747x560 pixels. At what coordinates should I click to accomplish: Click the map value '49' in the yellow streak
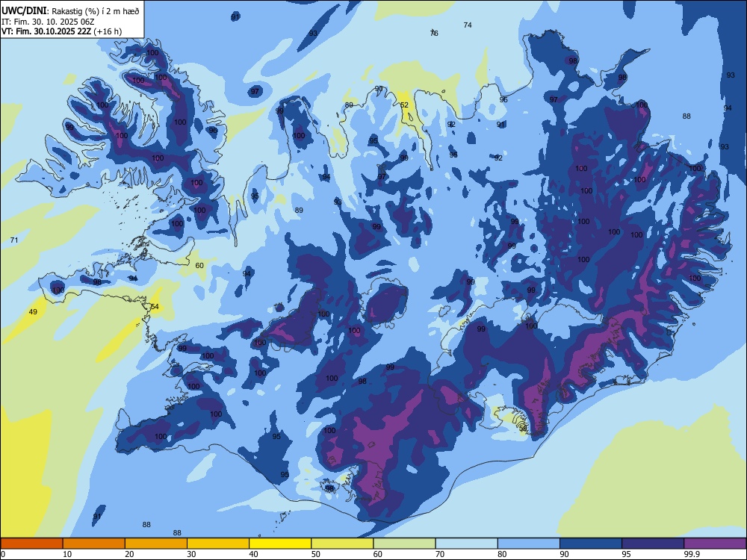click(33, 312)
